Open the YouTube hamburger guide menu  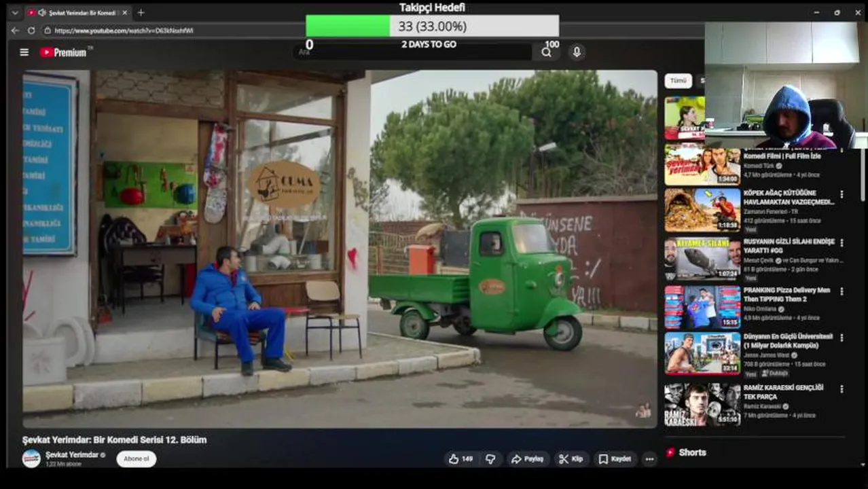(24, 52)
